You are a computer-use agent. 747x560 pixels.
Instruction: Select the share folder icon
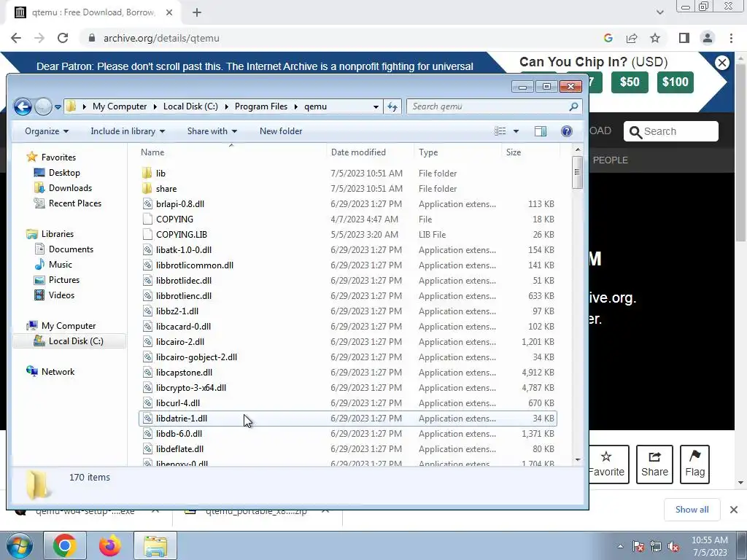pyautogui.click(x=147, y=189)
